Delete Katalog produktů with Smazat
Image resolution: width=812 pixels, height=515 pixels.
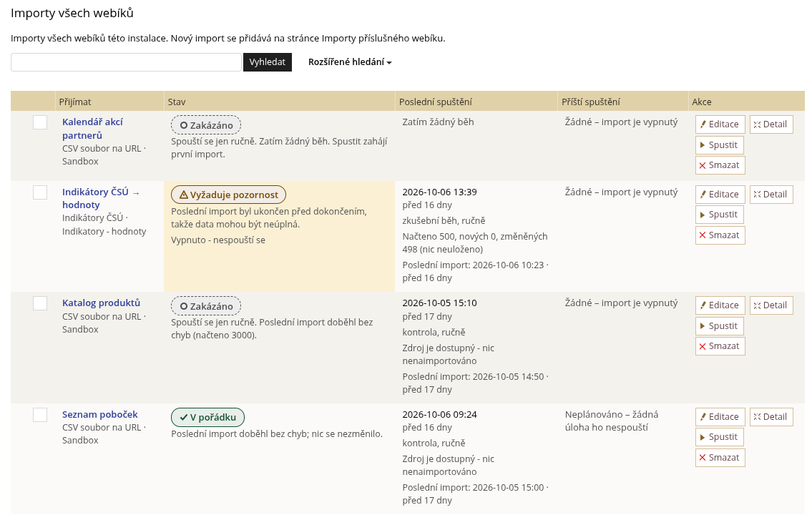coord(720,346)
